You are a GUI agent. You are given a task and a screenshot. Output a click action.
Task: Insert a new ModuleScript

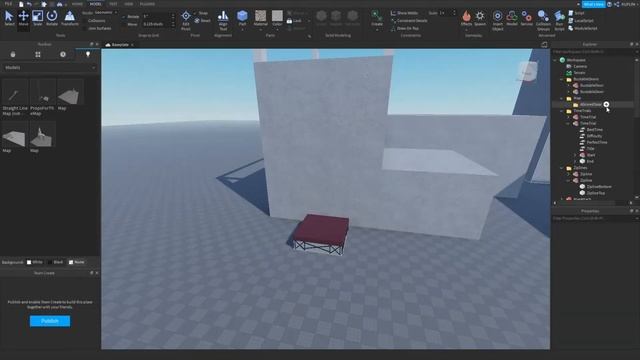tap(582, 29)
